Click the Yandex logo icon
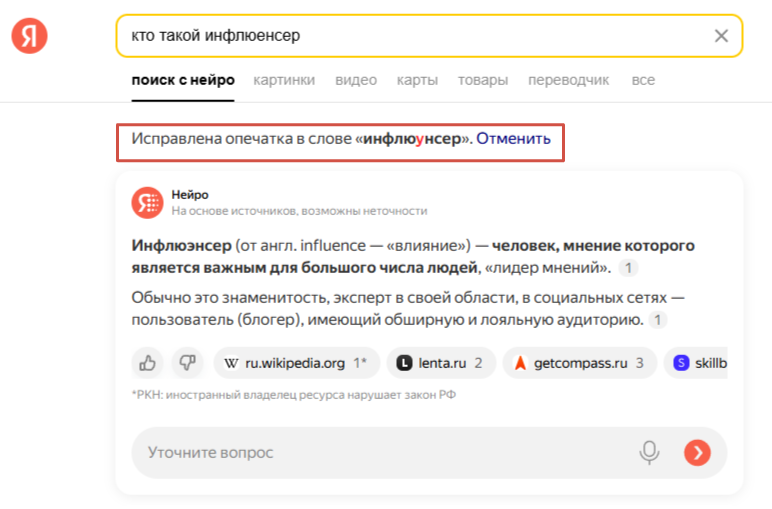The image size is (772, 509). coord(30,36)
